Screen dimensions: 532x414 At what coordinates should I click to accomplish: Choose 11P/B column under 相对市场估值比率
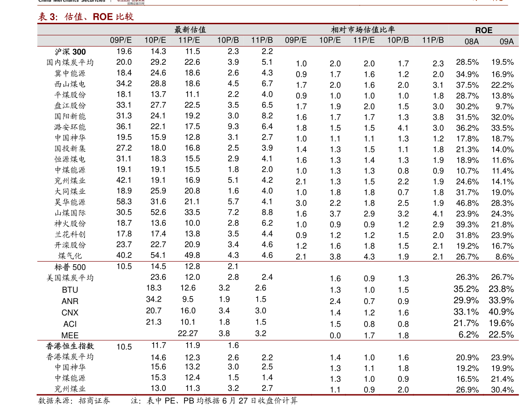(433, 40)
